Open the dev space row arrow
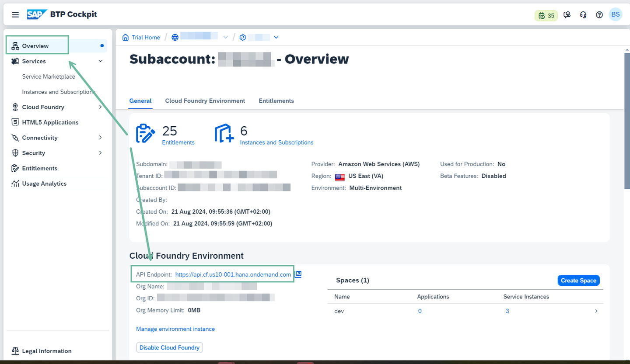Screen dimensions: 630x364 596,311
